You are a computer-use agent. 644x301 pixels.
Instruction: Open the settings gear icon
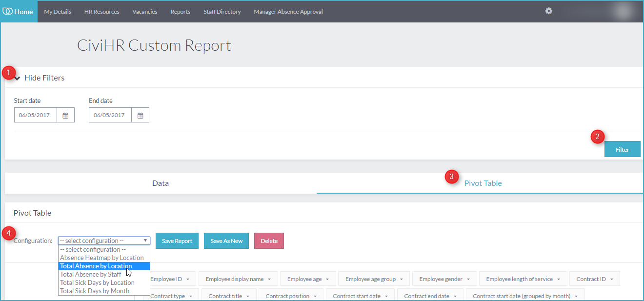[x=549, y=11]
